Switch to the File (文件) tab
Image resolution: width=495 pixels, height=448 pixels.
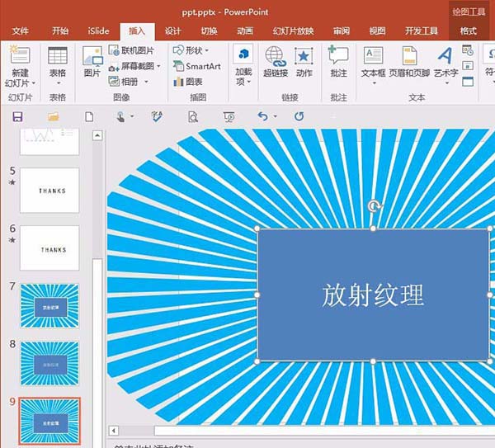(20, 31)
